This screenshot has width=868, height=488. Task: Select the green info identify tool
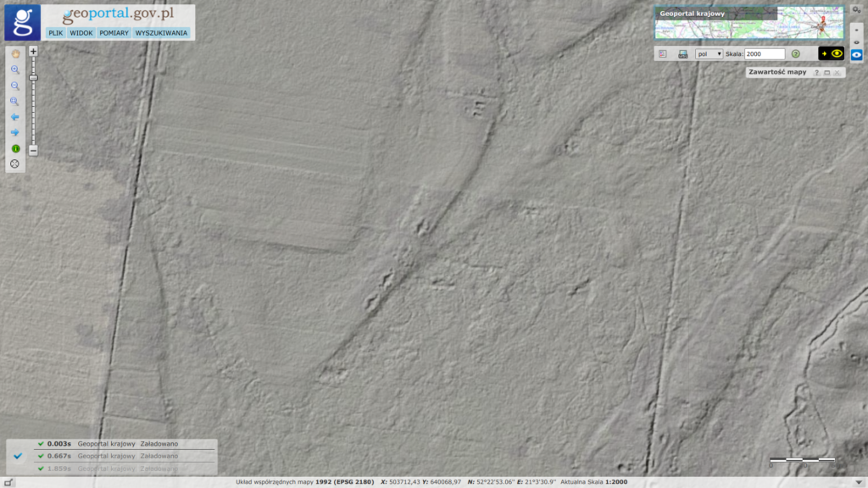coord(15,149)
